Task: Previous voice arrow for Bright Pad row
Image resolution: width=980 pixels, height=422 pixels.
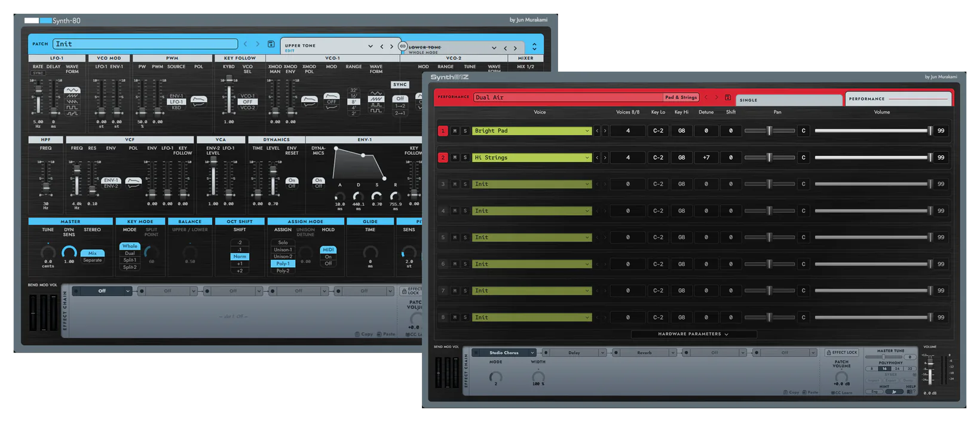Action: (597, 131)
